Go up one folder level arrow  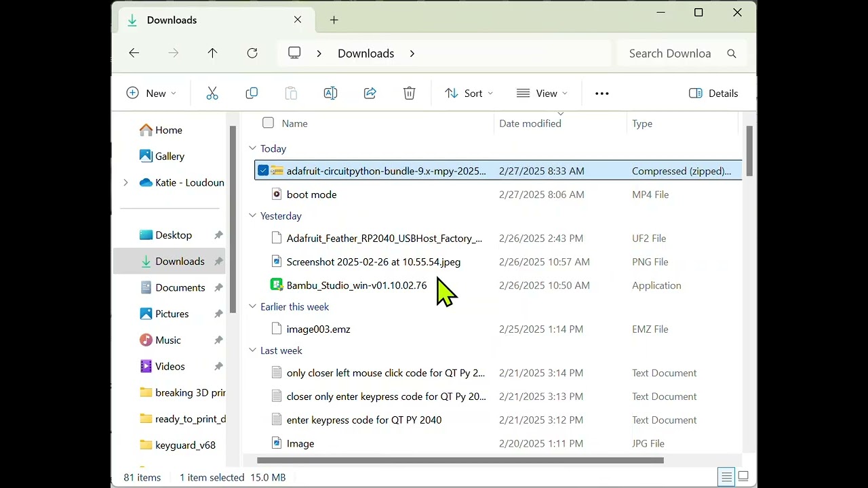(212, 54)
